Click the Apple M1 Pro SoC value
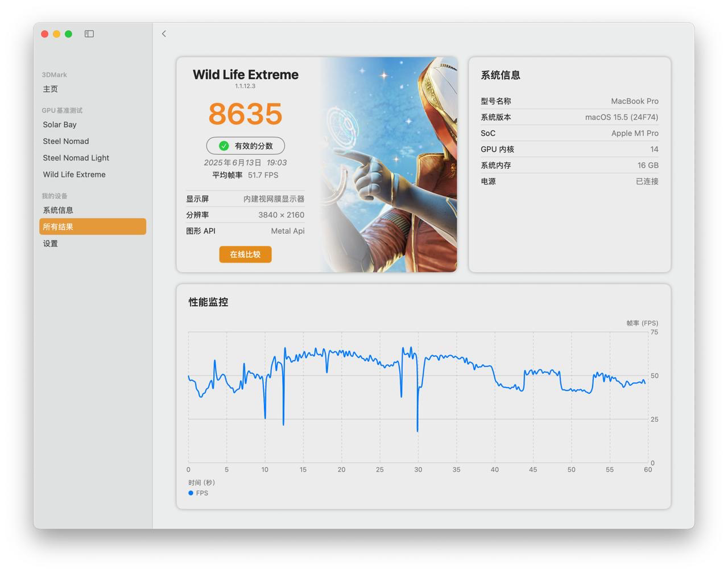 point(635,133)
